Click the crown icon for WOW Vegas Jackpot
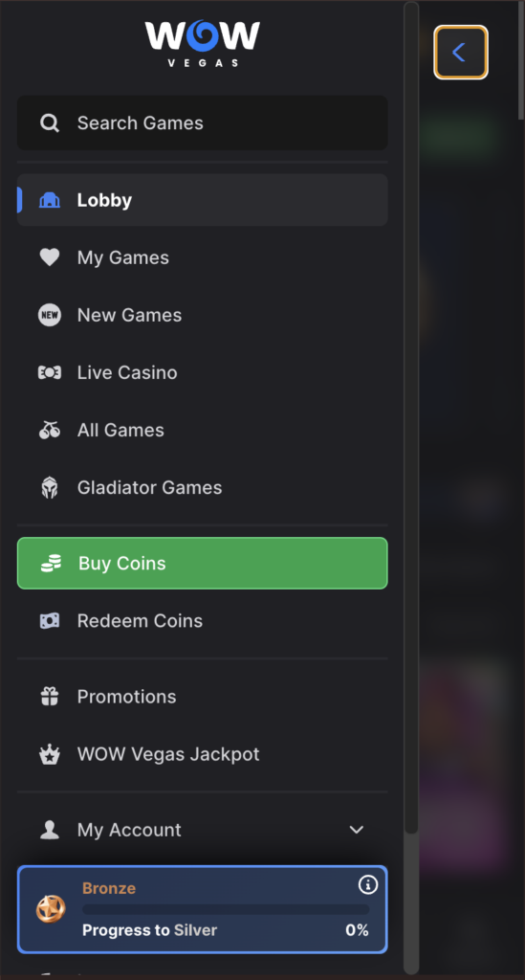Screen dimensions: 525x980 (50, 754)
